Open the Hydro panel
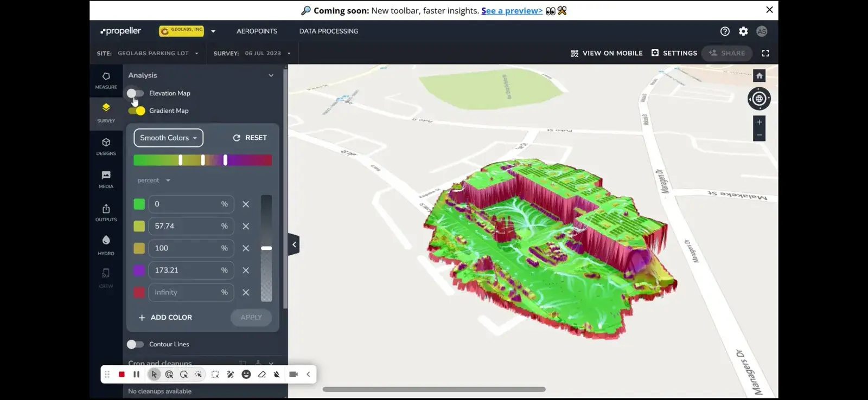 pos(106,246)
